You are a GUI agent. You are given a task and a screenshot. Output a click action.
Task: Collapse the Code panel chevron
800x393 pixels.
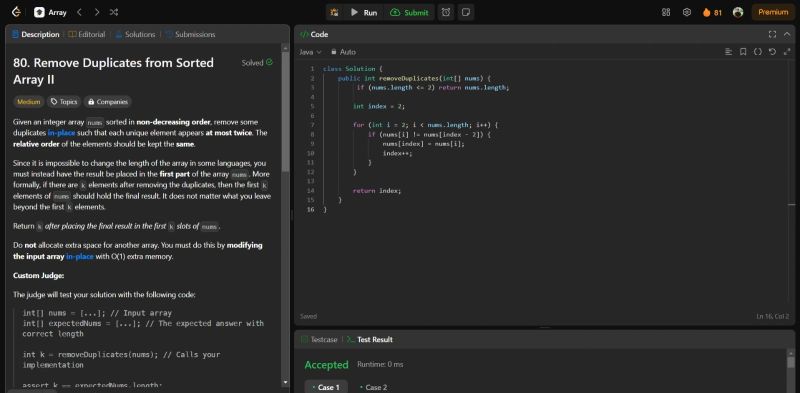[787, 34]
